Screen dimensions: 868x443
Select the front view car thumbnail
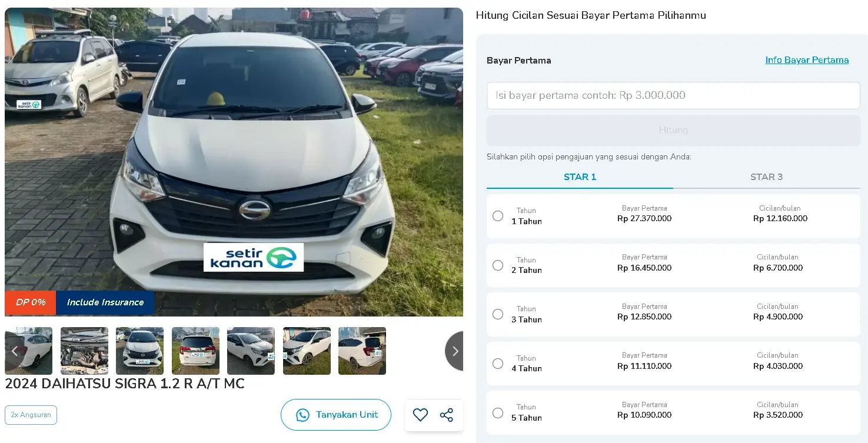[x=139, y=351]
